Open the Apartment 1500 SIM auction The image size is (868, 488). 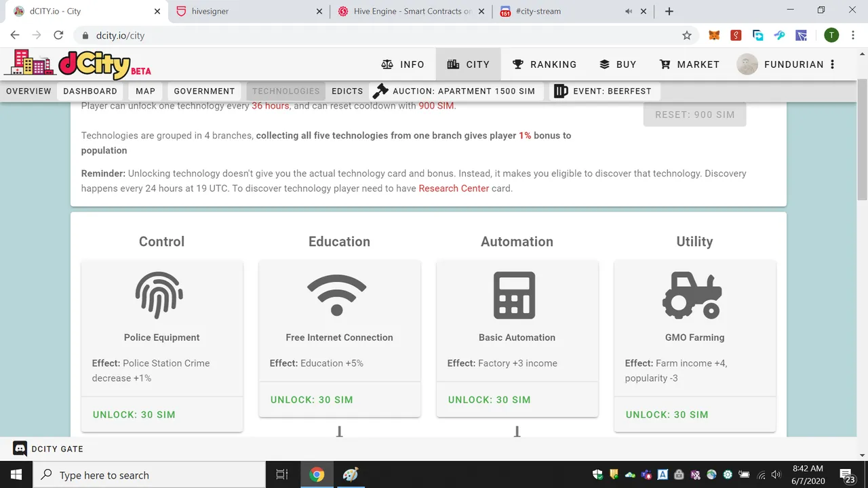pyautogui.click(x=456, y=91)
